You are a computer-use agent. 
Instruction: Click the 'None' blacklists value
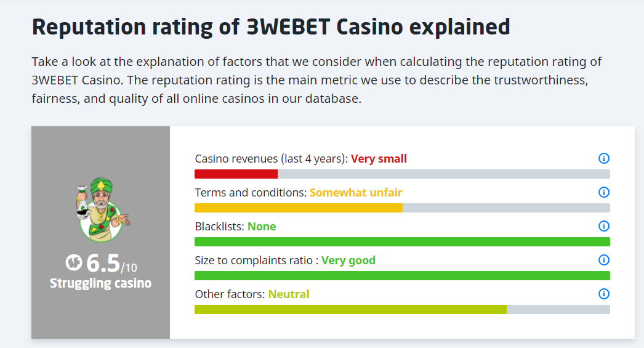262,227
